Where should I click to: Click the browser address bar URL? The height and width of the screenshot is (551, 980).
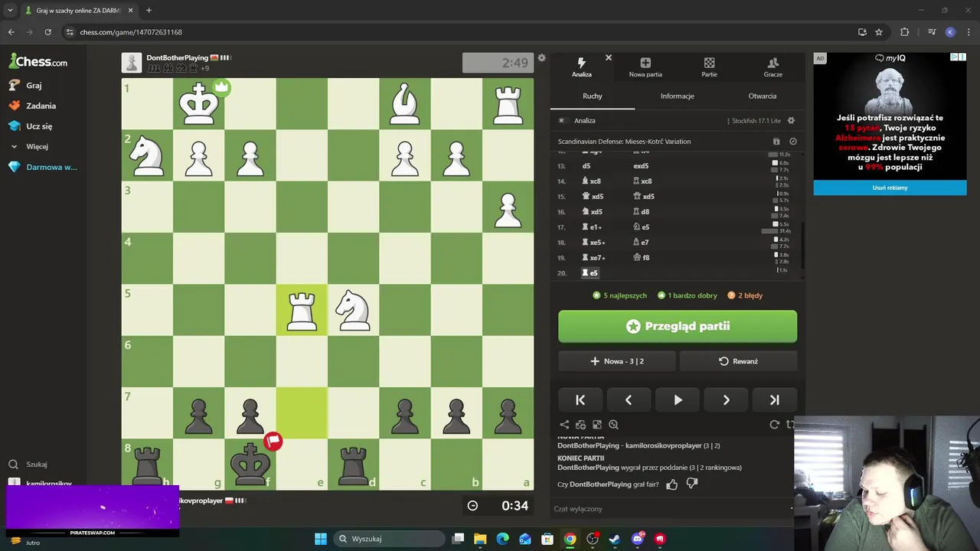(x=131, y=32)
